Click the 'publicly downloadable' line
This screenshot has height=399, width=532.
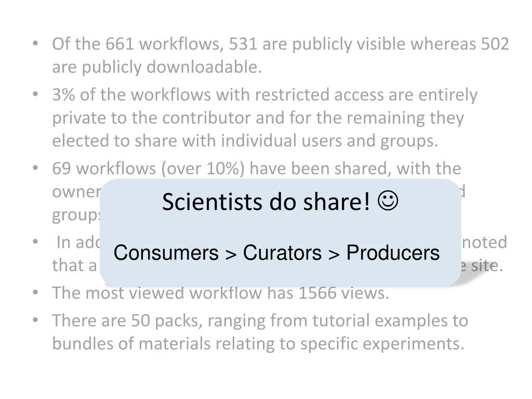click(157, 67)
